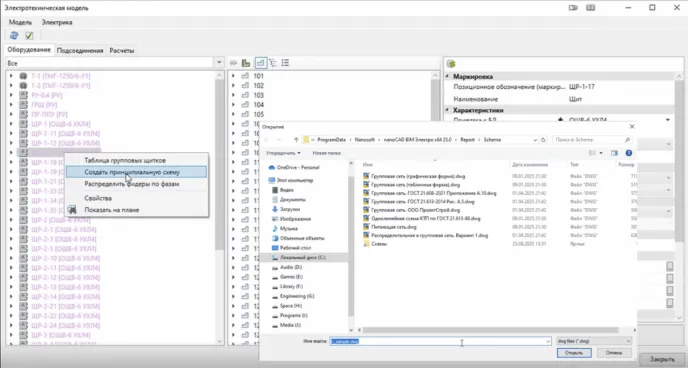Expand the room 104 tree node
The image size is (688, 368).
click(233, 104)
